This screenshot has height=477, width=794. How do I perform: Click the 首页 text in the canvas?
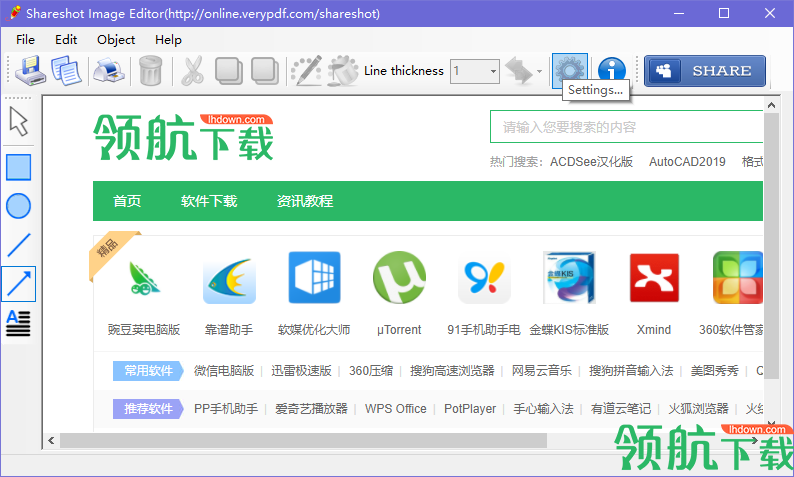click(x=127, y=201)
